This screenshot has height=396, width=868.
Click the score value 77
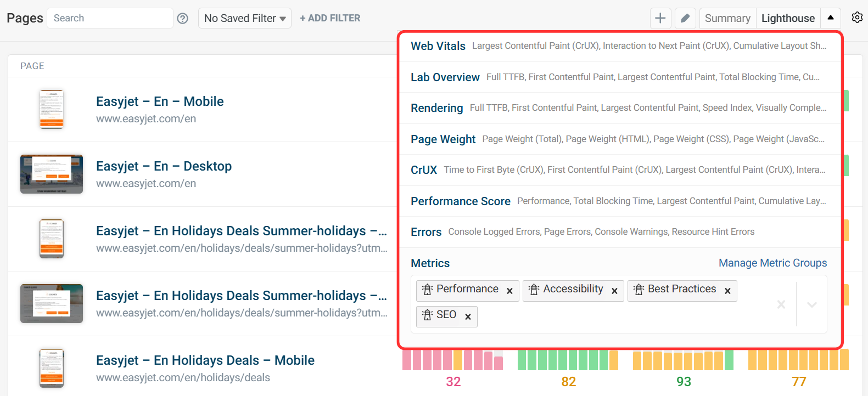[x=799, y=382]
